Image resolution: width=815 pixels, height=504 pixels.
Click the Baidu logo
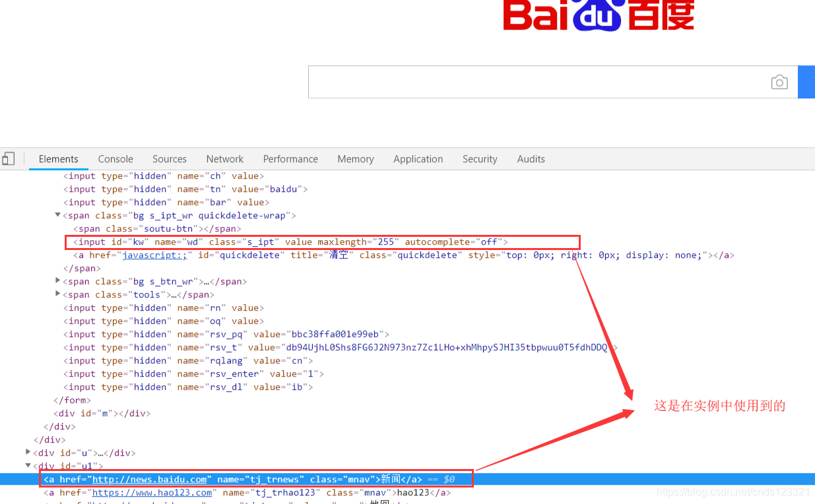(599, 15)
